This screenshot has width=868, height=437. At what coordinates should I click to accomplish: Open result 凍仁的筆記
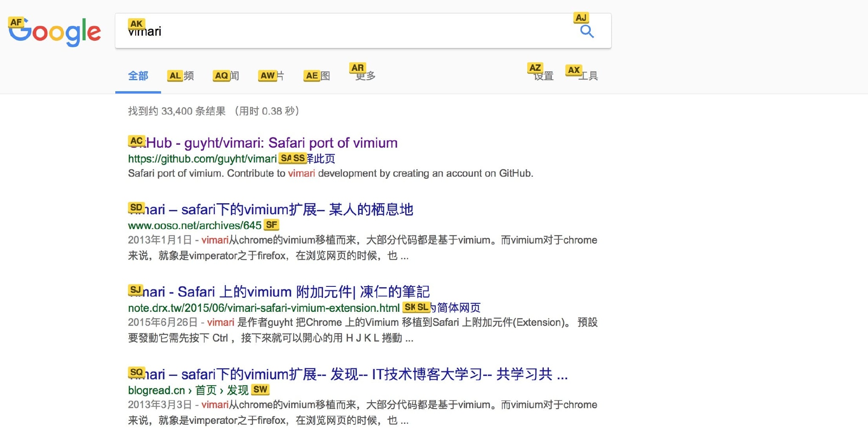click(279, 292)
